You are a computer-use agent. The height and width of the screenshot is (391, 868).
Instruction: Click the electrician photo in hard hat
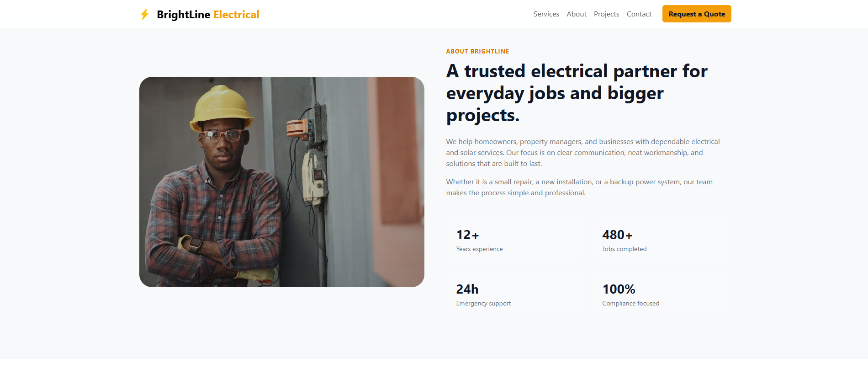[x=282, y=182]
